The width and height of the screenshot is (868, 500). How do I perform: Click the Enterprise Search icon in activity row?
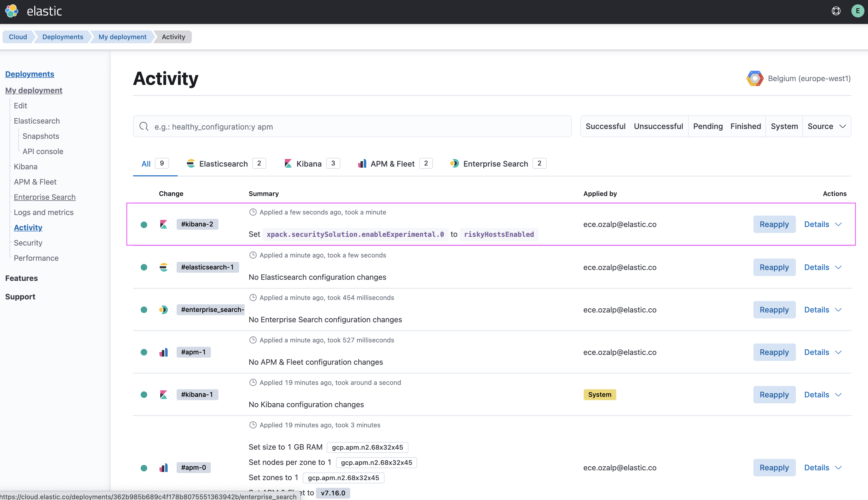click(x=163, y=310)
